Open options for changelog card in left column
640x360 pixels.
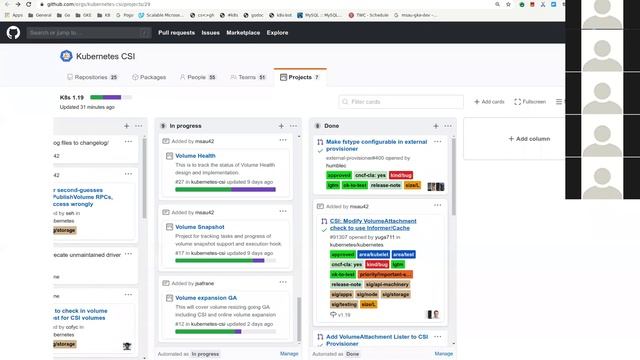(128, 142)
